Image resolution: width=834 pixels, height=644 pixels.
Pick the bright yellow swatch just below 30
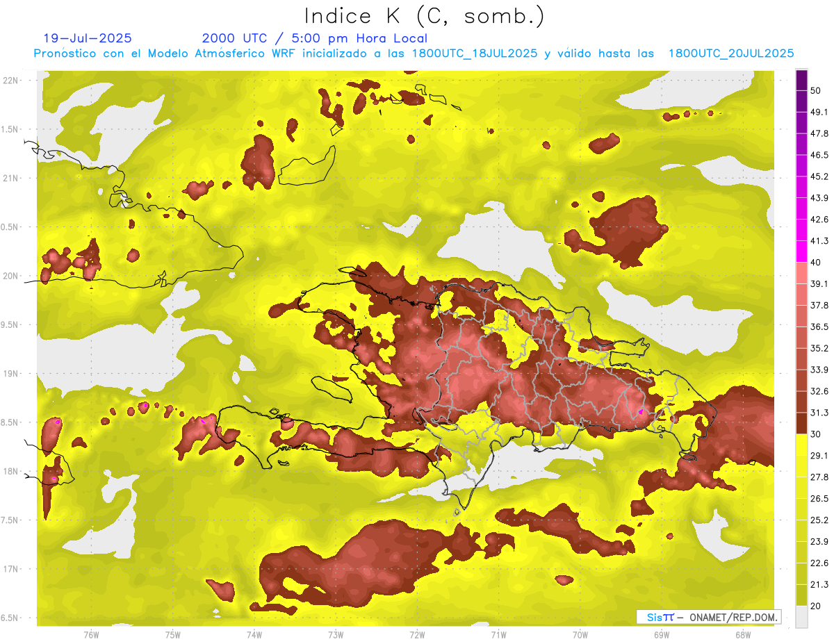coord(801,445)
